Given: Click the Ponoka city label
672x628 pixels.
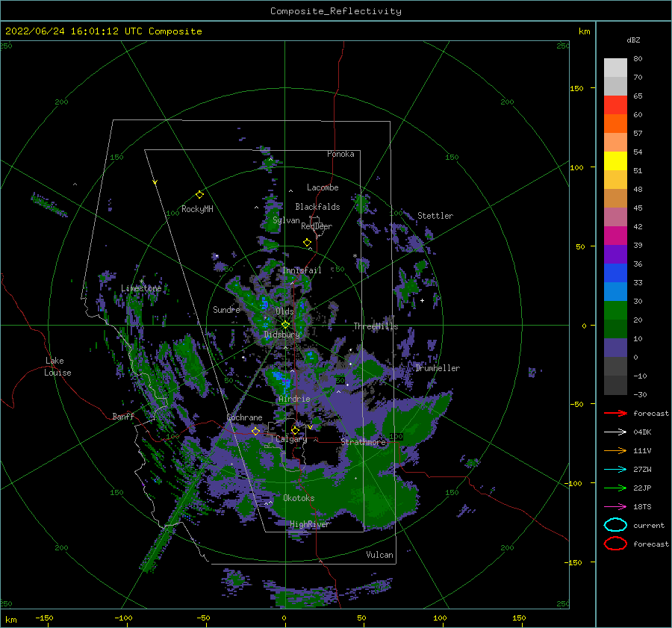Looking at the screenshot, I should 340,154.
